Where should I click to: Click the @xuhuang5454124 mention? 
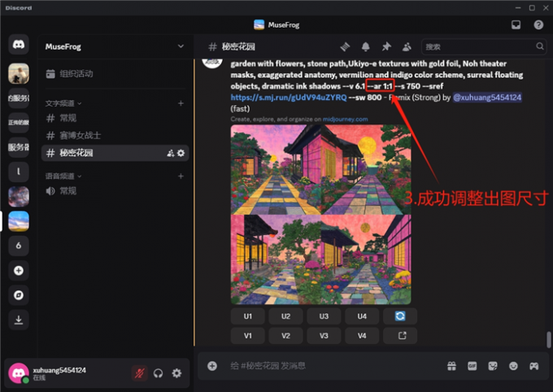487,98
